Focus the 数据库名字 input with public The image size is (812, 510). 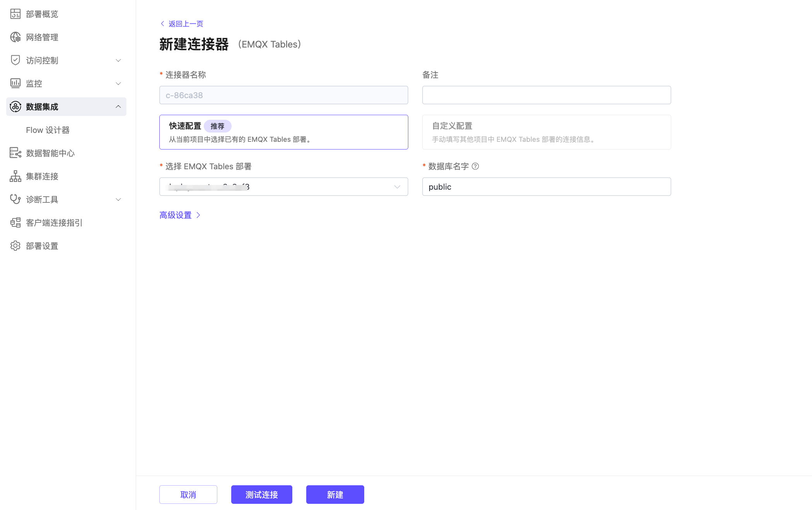pos(546,187)
